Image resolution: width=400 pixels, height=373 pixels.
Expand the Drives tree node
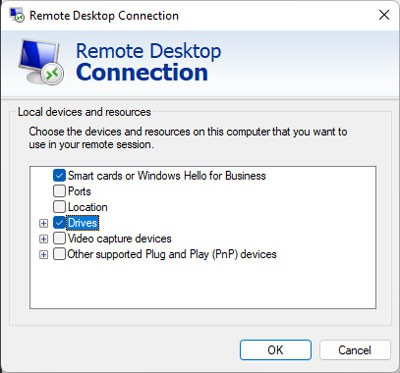(43, 223)
